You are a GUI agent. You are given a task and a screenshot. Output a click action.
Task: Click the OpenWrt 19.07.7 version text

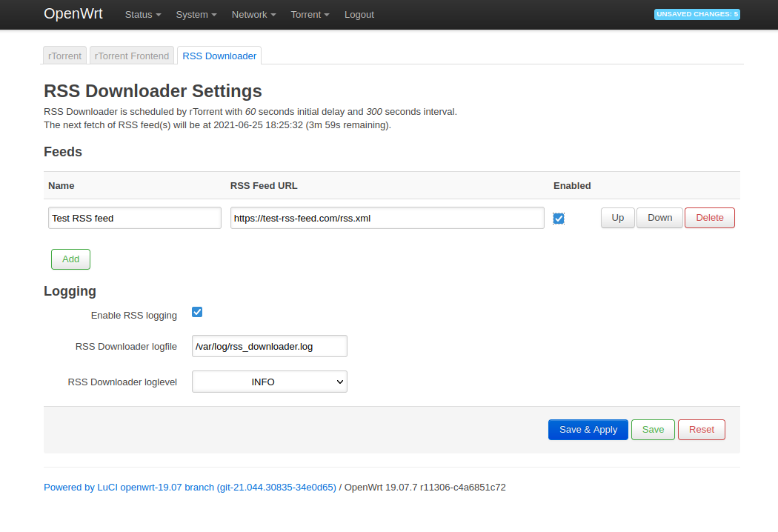425,488
